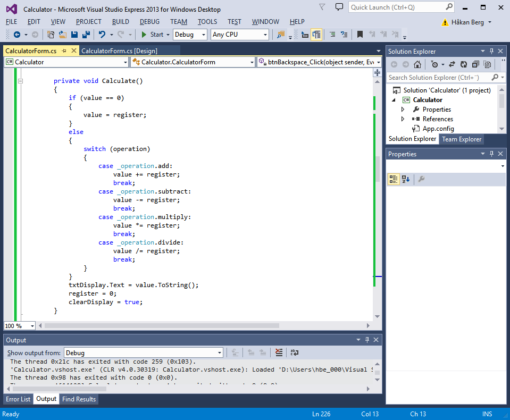
Task: Expand the Properties node in Solution Explorer
Action: pyautogui.click(x=403, y=110)
